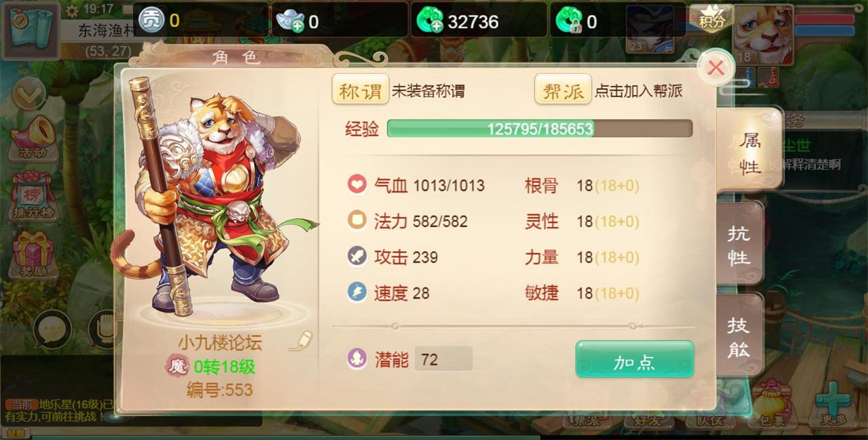Expand the 更多 plus menu
The image size is (868, 440).
click(833, 404)
